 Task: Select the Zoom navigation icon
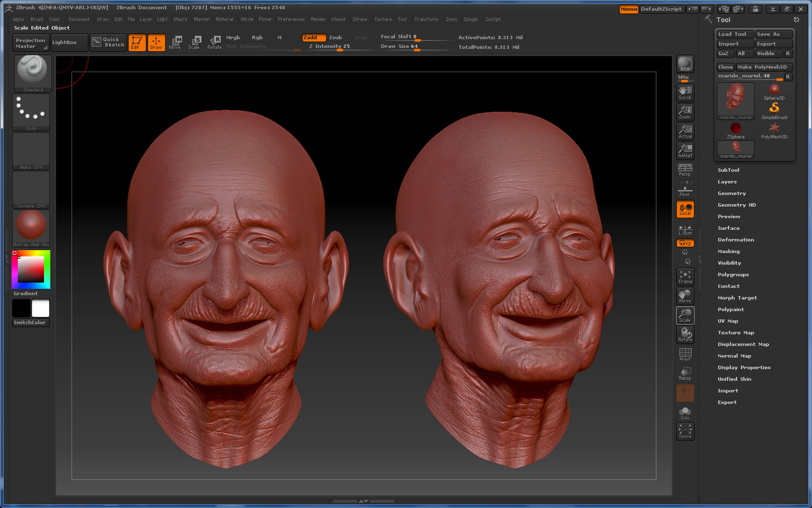[x=685, y=112]
